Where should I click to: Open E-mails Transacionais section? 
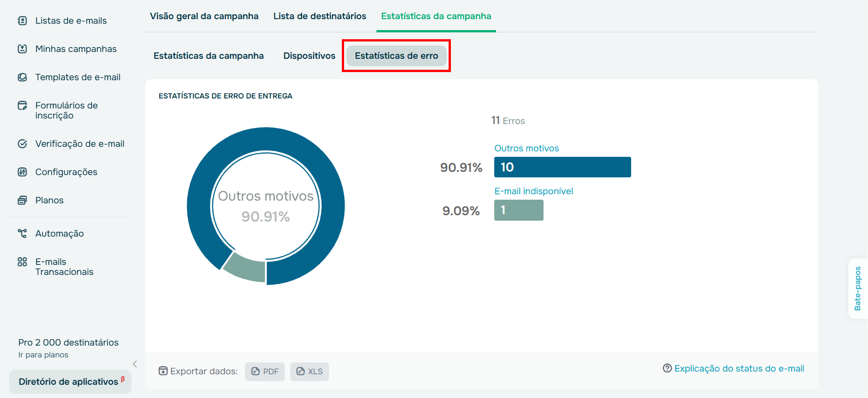click(64, 267)
